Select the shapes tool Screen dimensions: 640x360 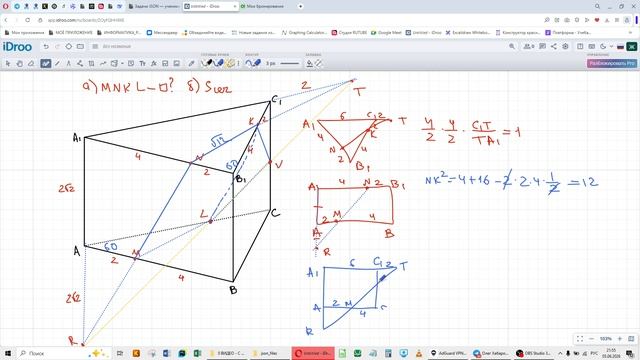coord(114,64)
